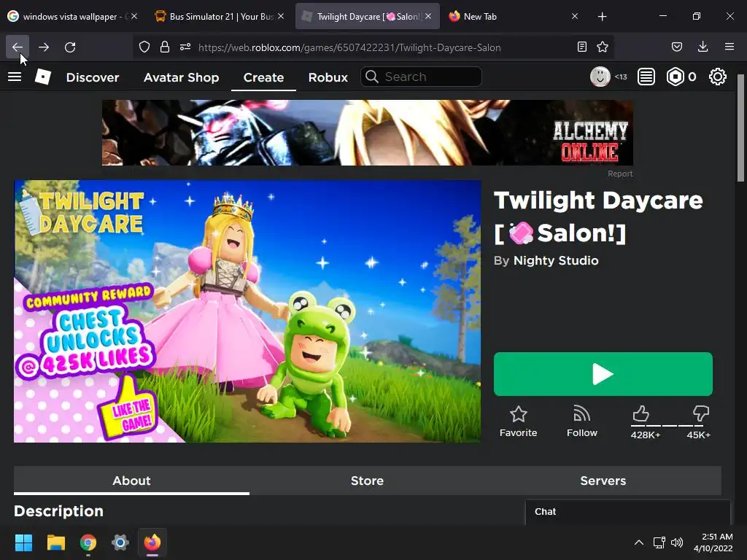Click the Roblox Search field

tap(421, 77)
